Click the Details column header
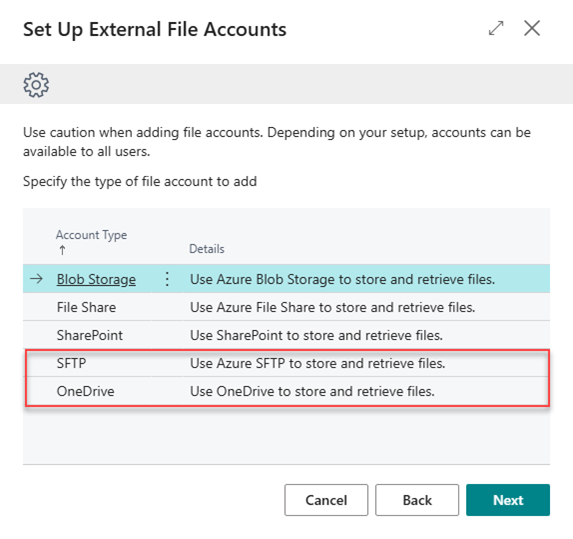The width and height of the screenshot is (573, 539). pyautogui.click(x=206, y=249)
